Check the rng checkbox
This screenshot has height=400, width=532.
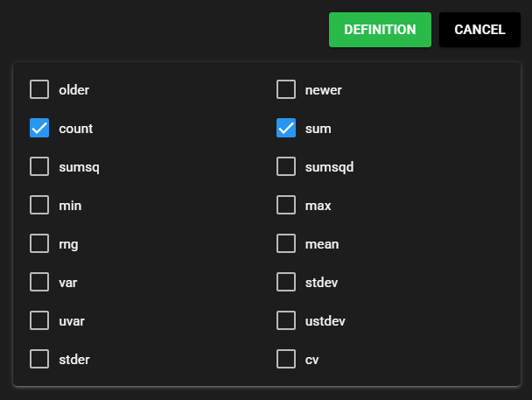tap(39, 243)
